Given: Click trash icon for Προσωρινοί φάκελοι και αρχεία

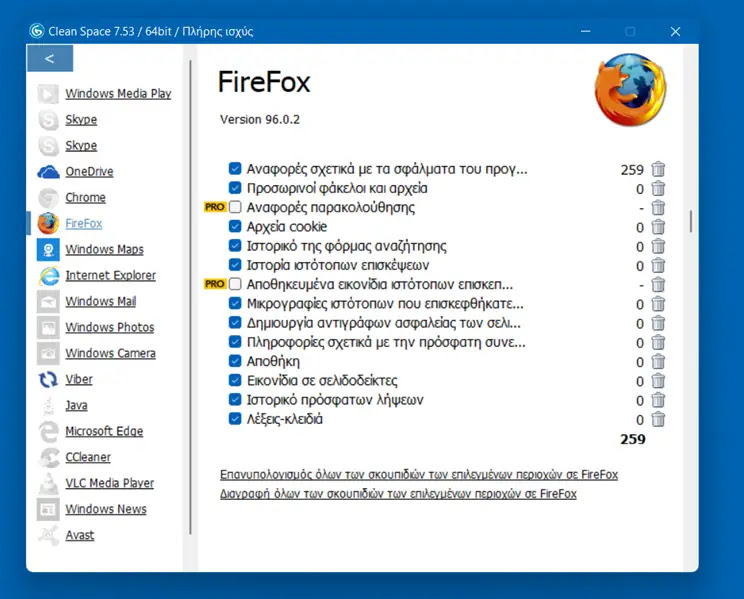Looking at the screenshot, I should click(x=658, y=188).
